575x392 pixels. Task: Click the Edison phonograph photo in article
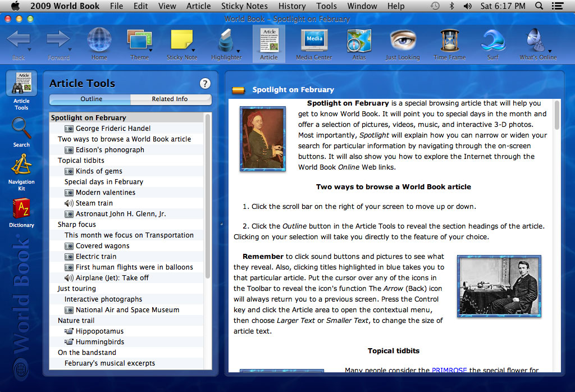pos(499,286)
